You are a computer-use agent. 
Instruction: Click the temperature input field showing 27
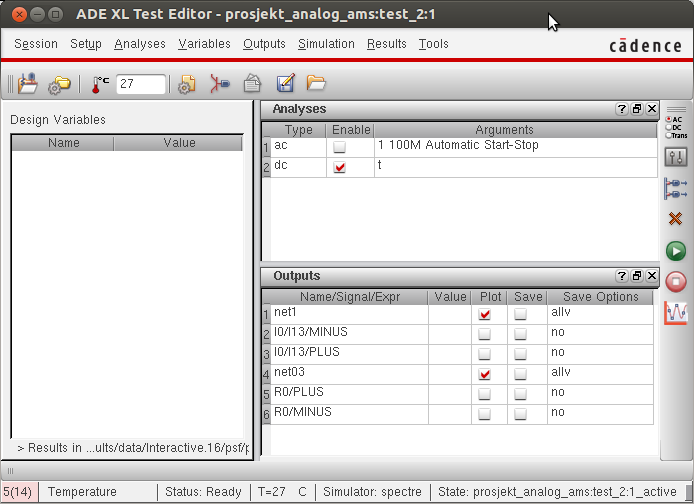click(x=141, y=84)
